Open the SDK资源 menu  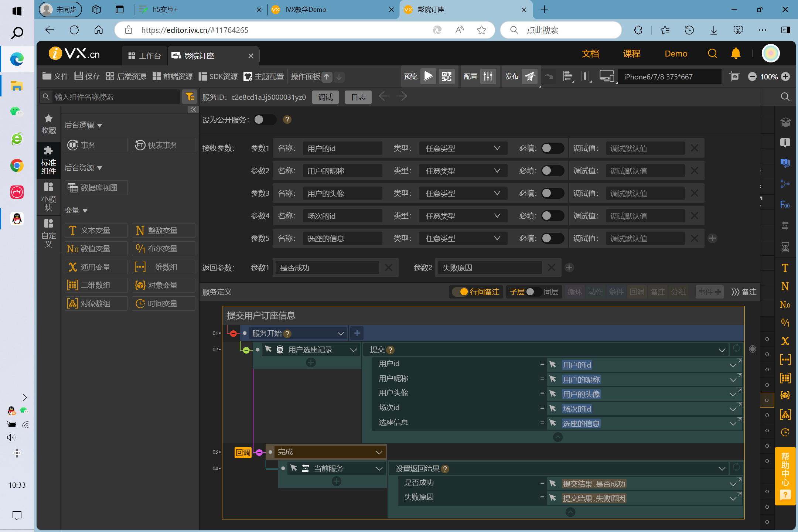coord(218,76)
